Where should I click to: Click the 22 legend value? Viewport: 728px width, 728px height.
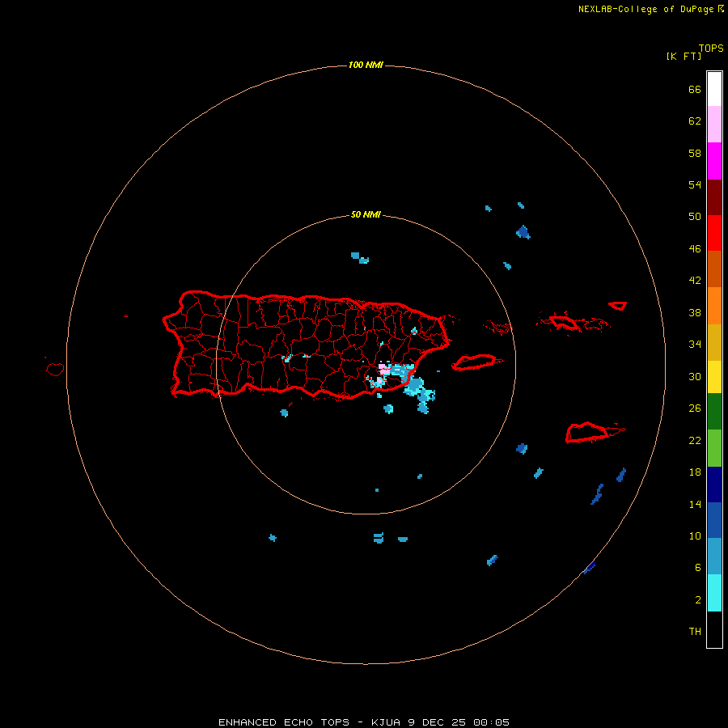click(695, 440)
